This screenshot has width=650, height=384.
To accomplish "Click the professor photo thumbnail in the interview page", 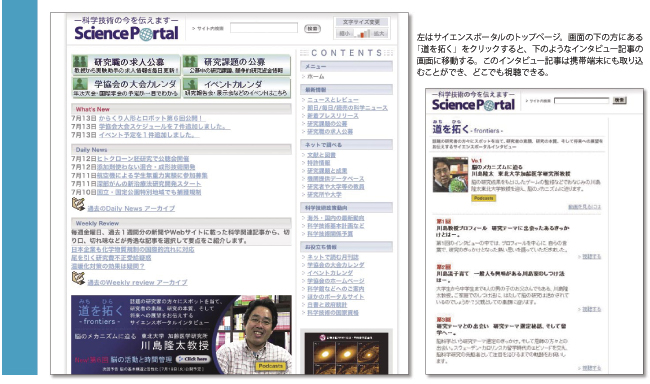I will pos(450,175).
